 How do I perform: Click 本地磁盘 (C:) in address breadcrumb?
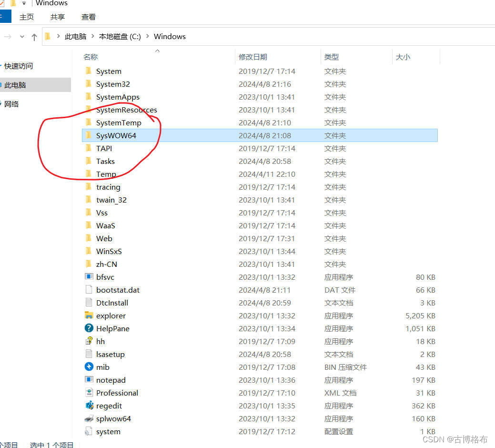click(120, 37)
